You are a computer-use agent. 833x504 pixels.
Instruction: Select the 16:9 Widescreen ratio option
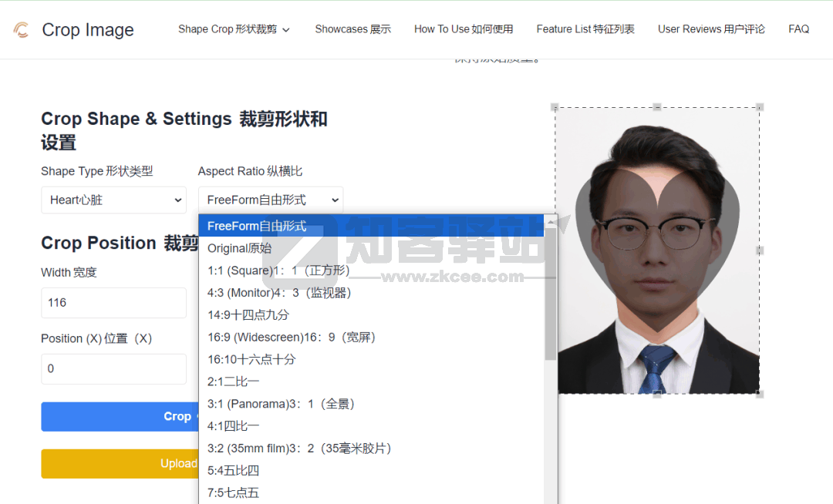(x=292, y=338)
